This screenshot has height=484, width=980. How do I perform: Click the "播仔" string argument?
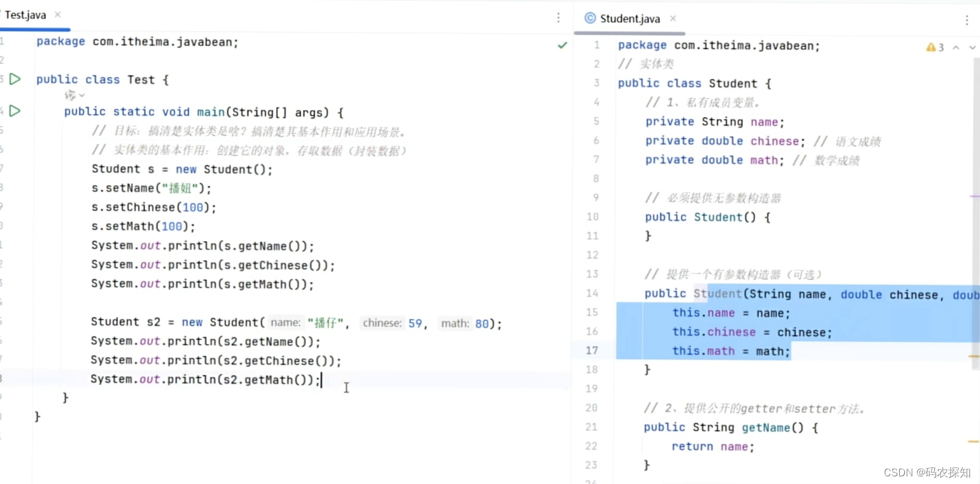(x=325, y=323)
